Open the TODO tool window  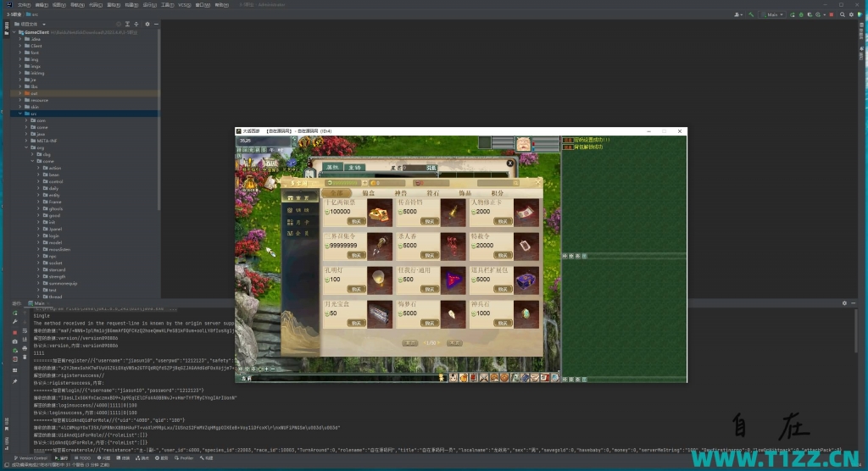(x=82, y=458)
